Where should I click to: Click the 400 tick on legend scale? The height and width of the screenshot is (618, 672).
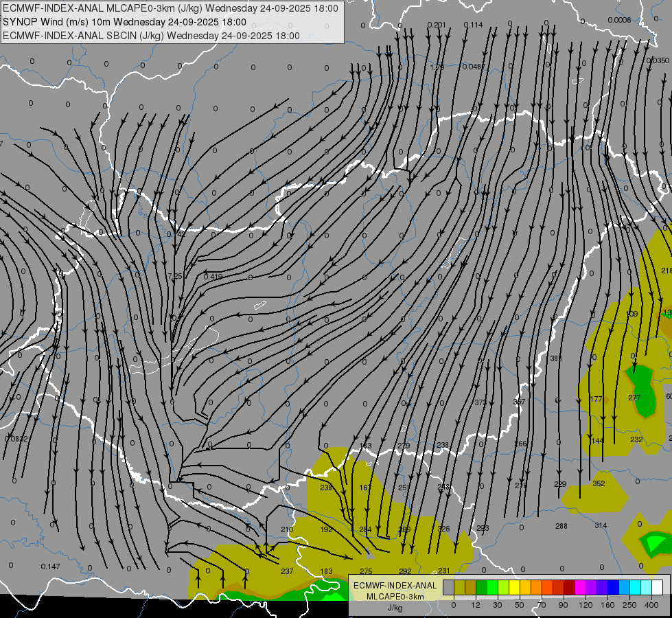tap(651, 605)
